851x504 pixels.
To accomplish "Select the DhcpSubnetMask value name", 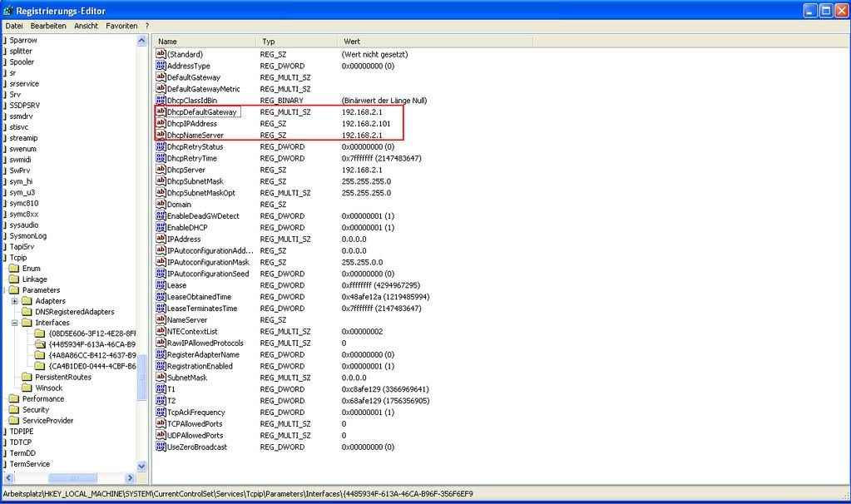I will (195, 181).
